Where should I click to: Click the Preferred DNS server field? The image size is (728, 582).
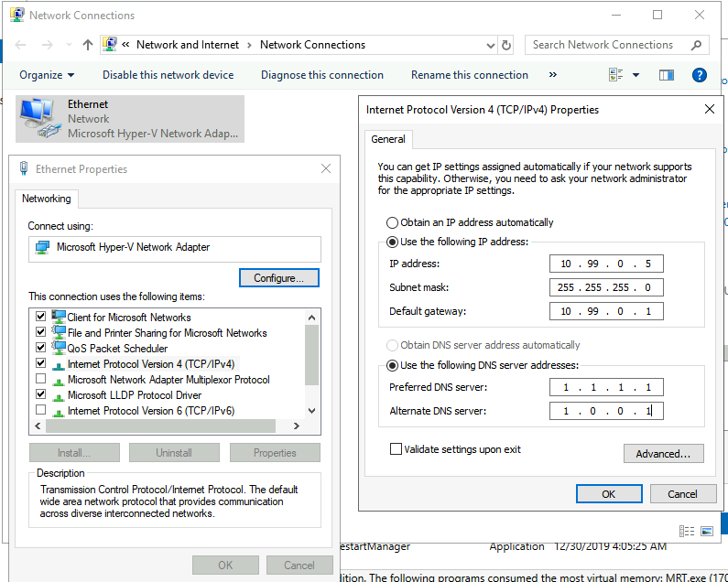[606, 387]
